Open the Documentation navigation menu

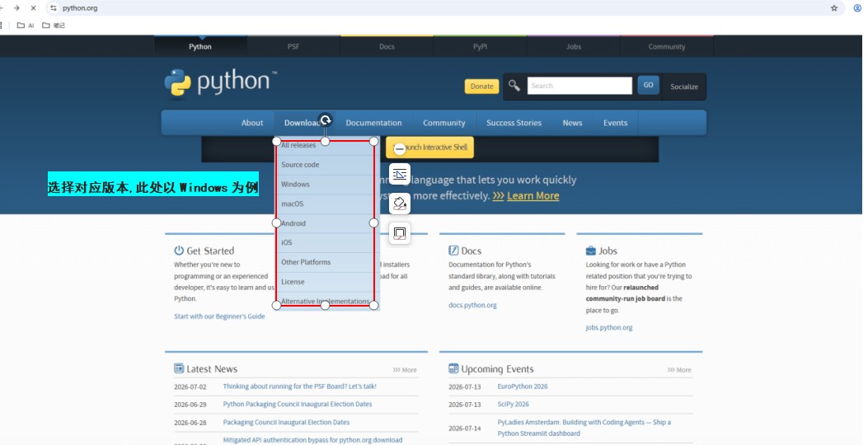tap(373, 123)
